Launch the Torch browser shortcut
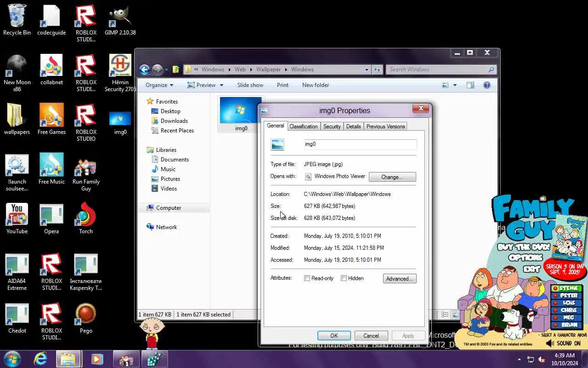This screenshot has width=588, height=368. pos(86,218)
